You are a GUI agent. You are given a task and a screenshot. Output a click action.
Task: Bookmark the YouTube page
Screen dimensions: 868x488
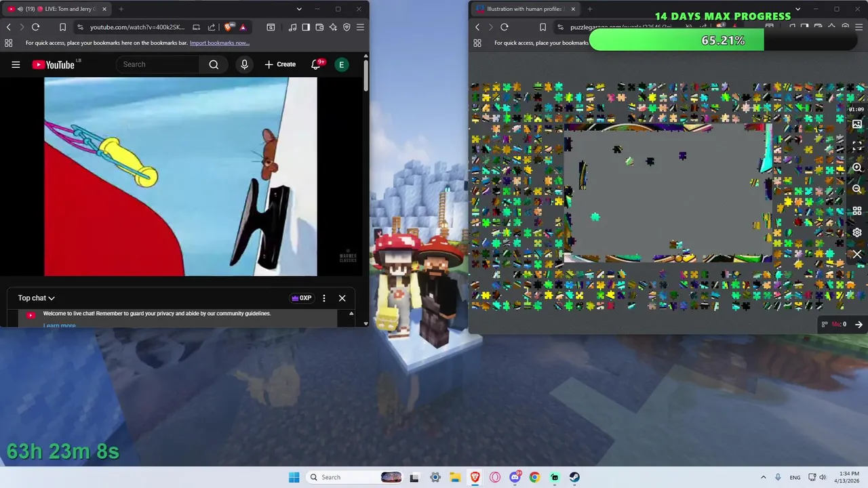[62, 27]
